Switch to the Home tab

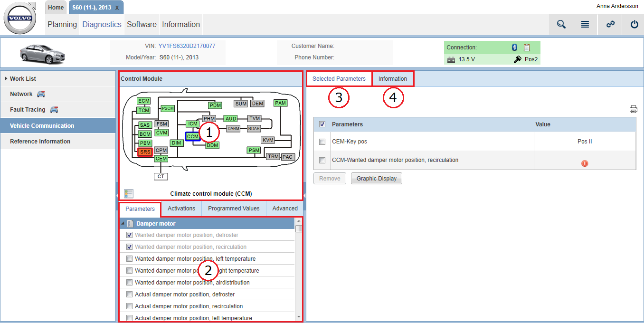pyautogui.click(x=56, y=8)
